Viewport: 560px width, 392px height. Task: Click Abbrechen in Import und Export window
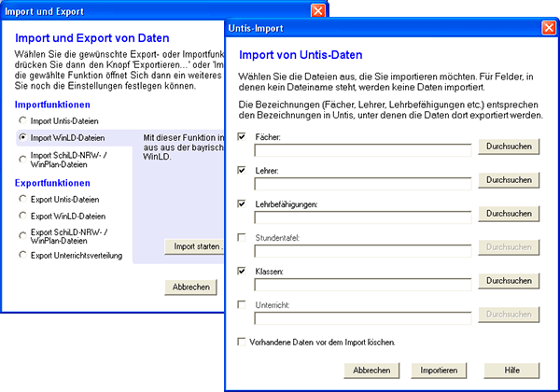point(190,287)
